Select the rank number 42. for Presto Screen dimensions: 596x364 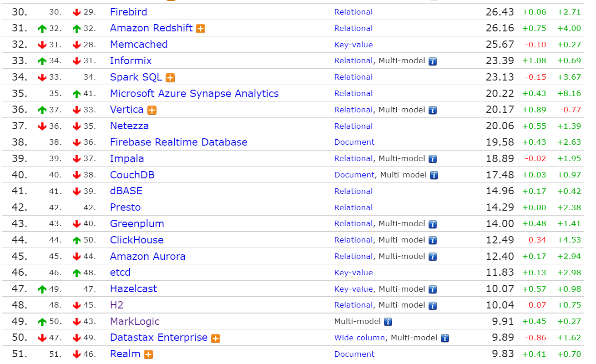pyautogui.click(x=20, y=207)
